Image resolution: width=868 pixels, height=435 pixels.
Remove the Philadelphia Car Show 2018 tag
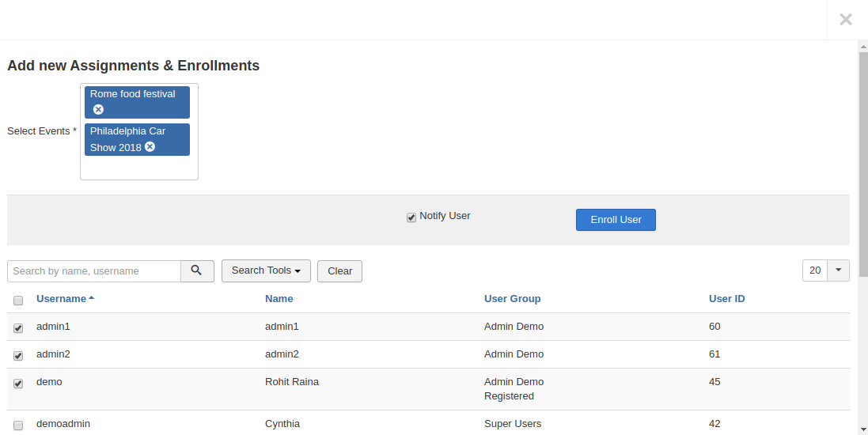coord(150,147)
